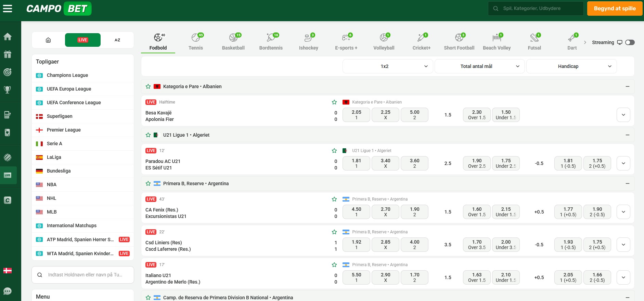Click Begynd at spille button

[615, 9]
